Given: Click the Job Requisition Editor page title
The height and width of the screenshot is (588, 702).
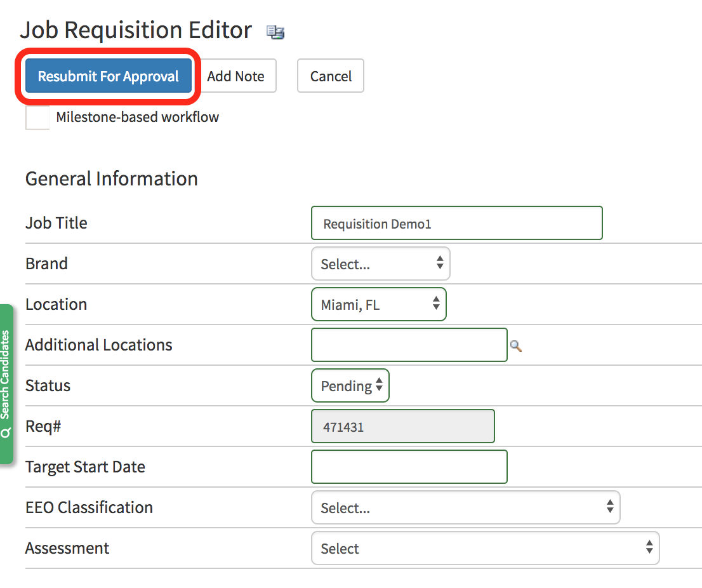Looking at the screenshot, I should [x=136, y=30].
